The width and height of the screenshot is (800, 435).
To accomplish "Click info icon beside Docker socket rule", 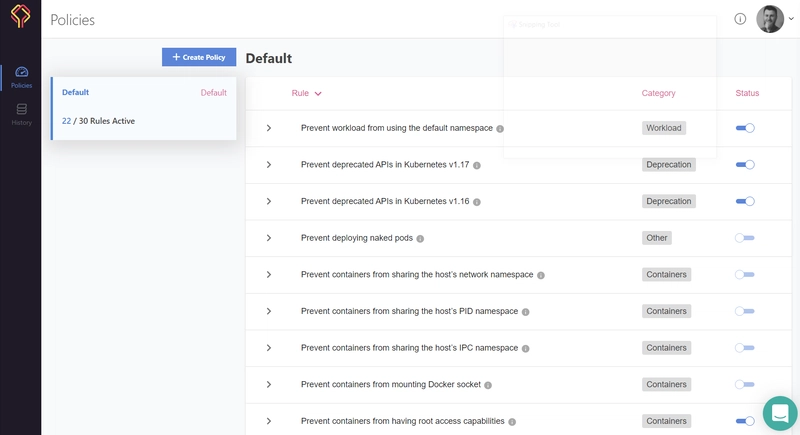I will click(488, 385).
